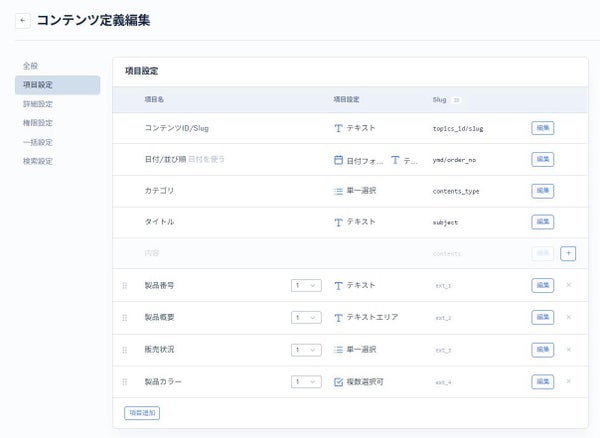600x438 pixels.
Task: Grab the drag handle of 製品番号
Action: (x=125, y=286)
